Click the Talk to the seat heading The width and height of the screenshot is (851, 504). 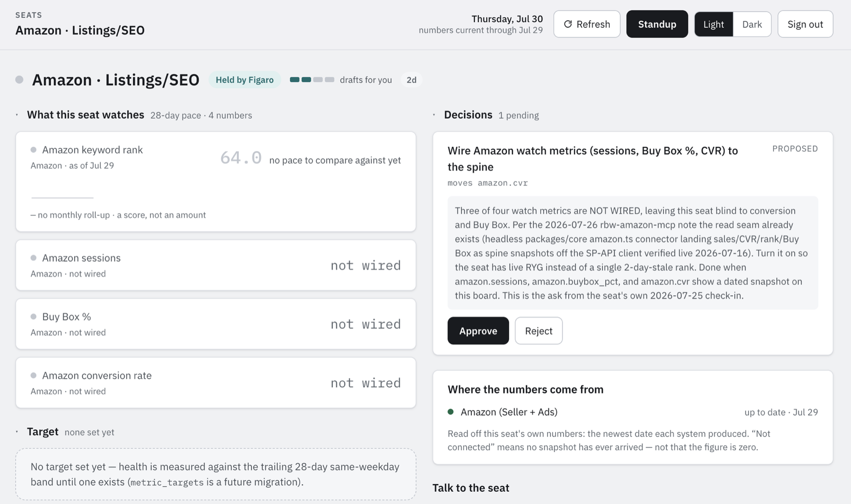(x=471, y=487)
